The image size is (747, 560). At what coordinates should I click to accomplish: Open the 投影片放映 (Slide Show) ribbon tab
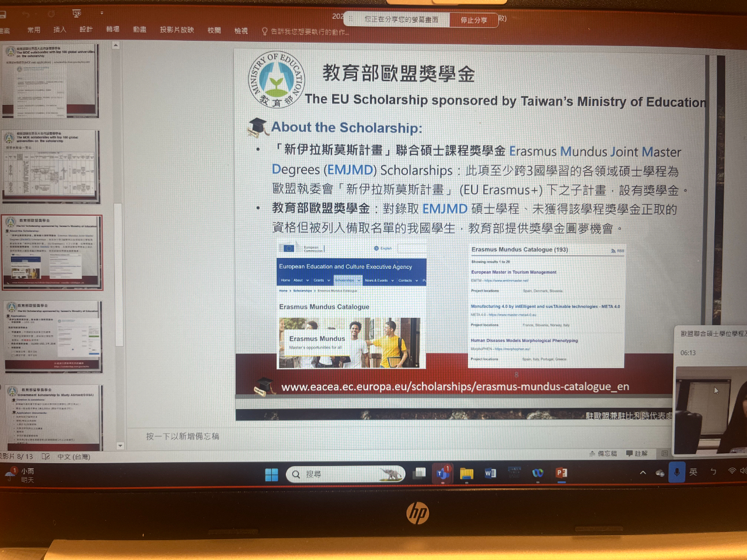click(x=177, y=30)
